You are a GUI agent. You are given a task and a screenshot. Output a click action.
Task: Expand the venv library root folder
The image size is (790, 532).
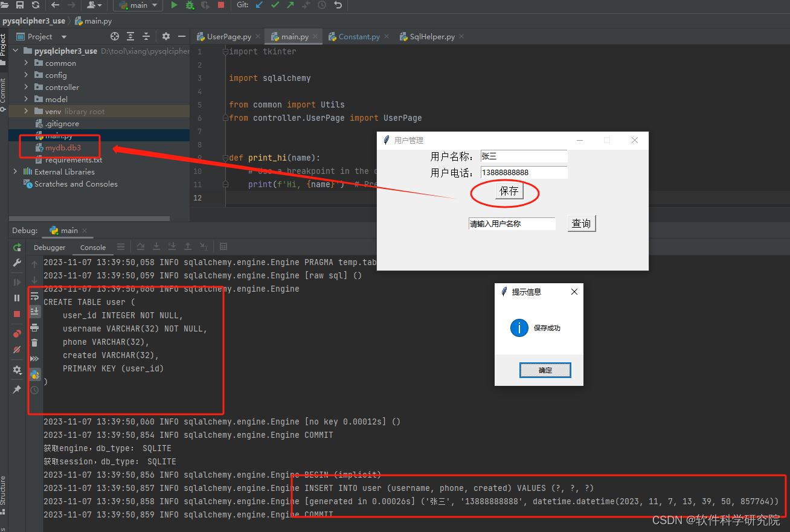coord(26,111)
